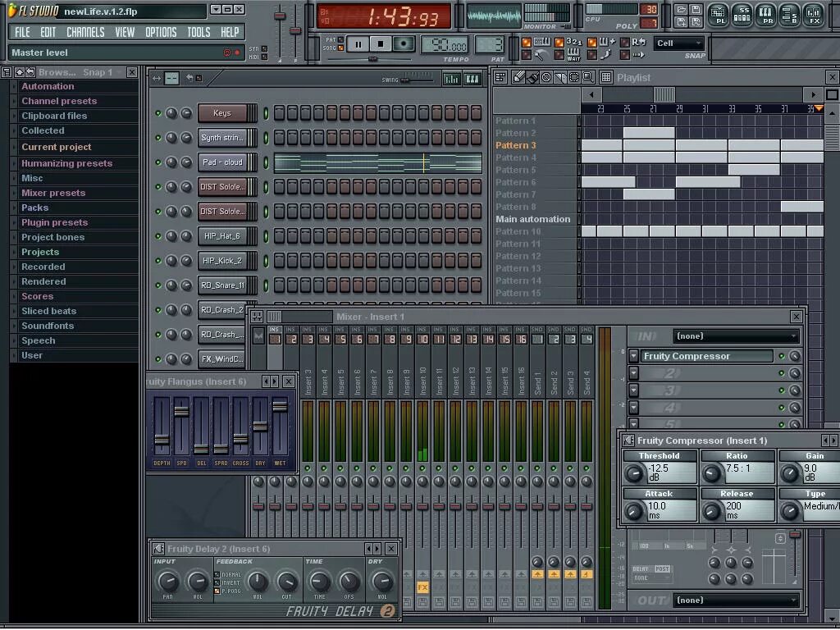Click previous preset arrow on Fruity Delay 2
This screenshot has width=840, height=630.
[x=368, y=549]
